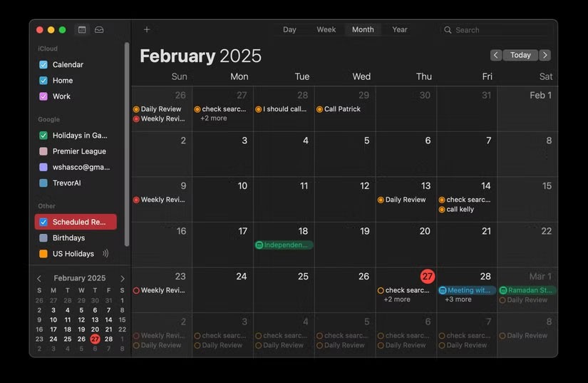Open the green Independence event on 18th
Image resolution: width=588 pixels, height=383 pixels.
pyautogui.click(x=284, y=245)
